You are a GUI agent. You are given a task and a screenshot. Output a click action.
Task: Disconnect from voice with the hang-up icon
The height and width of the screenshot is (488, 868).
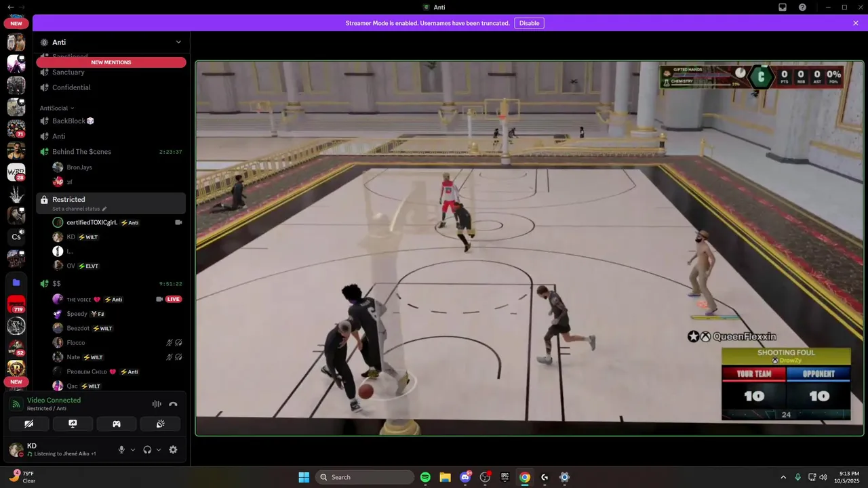click(173, 404)
